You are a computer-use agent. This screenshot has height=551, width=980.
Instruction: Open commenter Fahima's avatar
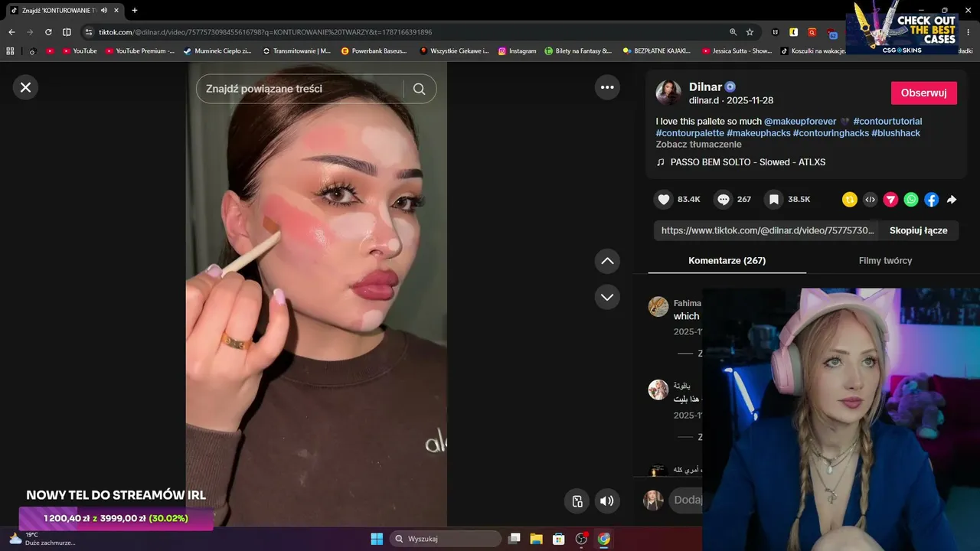[x=658, y=307]
